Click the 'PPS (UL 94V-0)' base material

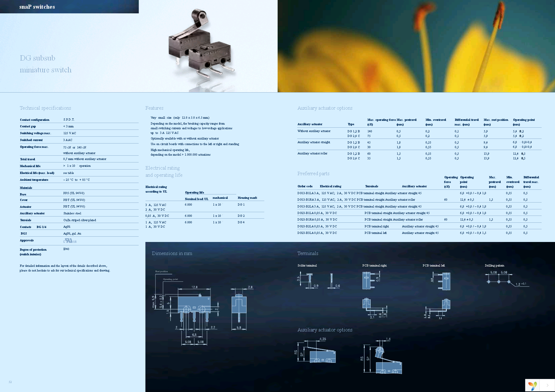74,193
